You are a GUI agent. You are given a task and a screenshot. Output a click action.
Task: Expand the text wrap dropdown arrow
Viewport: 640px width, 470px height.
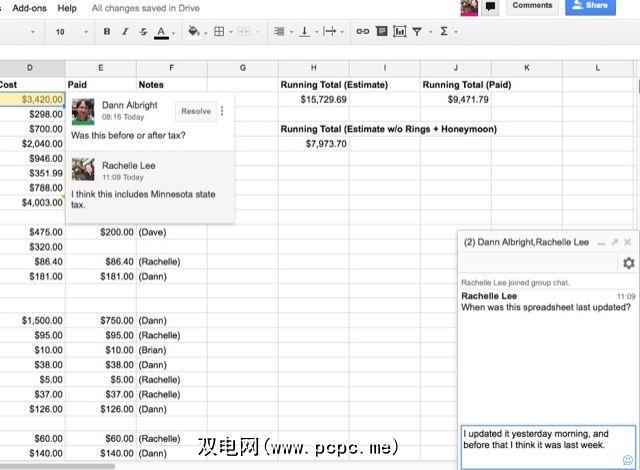point(342,32)
